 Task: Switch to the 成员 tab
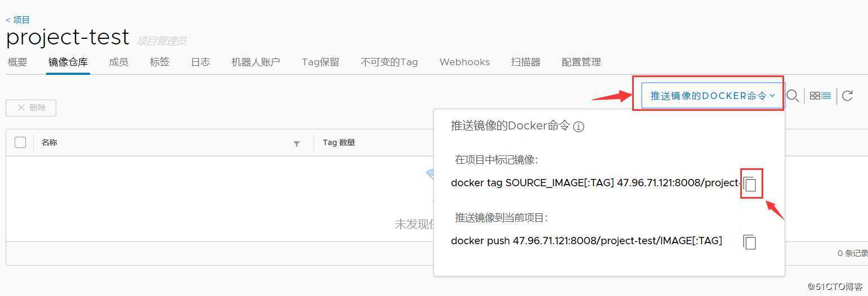pyautogui.click(x=118, y=62)
